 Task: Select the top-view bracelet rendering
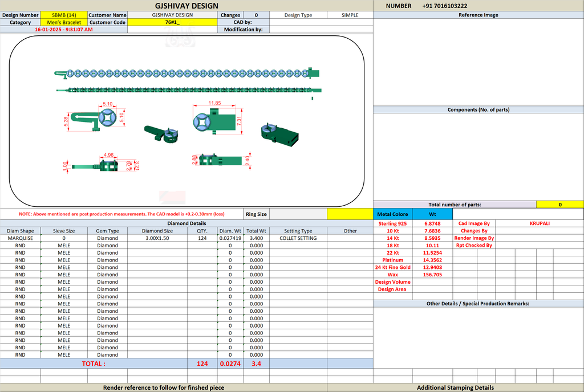pyautogui.click(x=187, y=73)
